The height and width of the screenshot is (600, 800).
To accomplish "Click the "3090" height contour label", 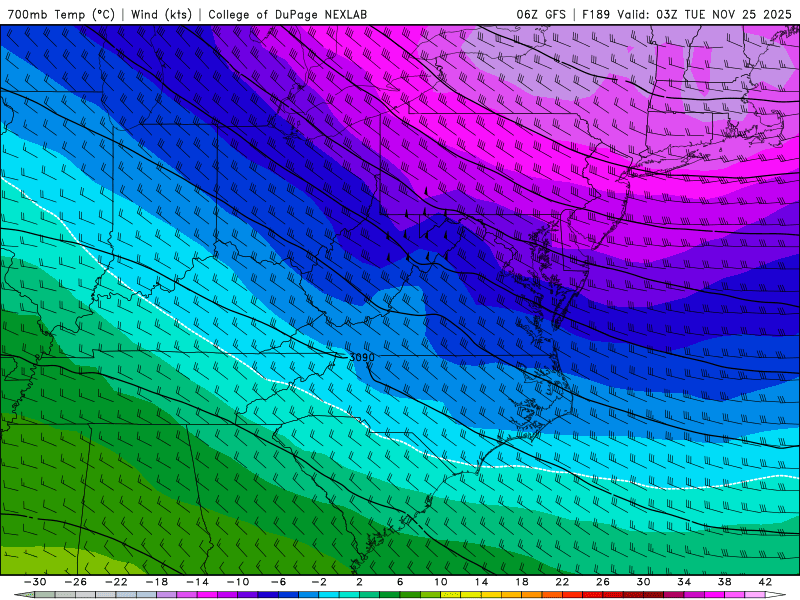I will (362, 357).
